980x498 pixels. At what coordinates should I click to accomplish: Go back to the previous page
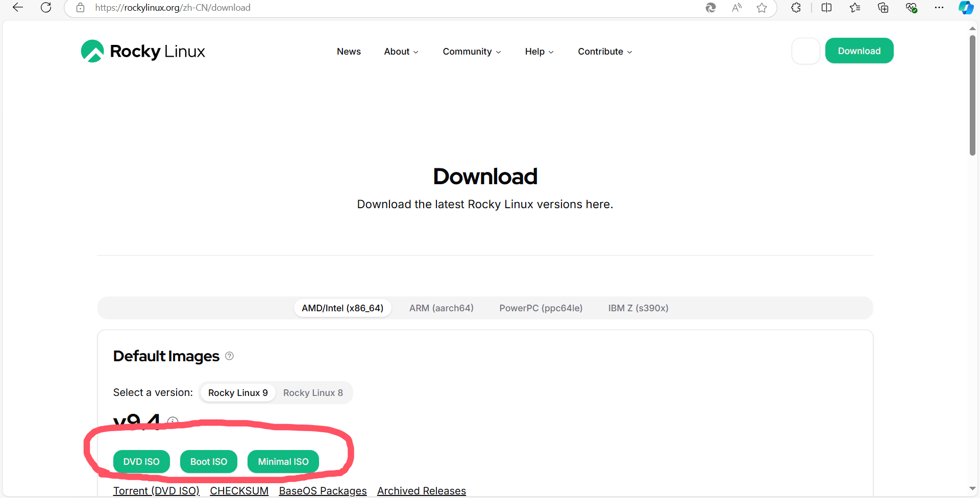tap(18, 8)
